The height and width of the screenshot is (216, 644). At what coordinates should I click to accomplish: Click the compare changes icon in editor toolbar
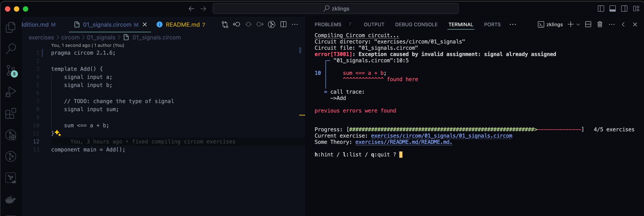click(225, 24)
